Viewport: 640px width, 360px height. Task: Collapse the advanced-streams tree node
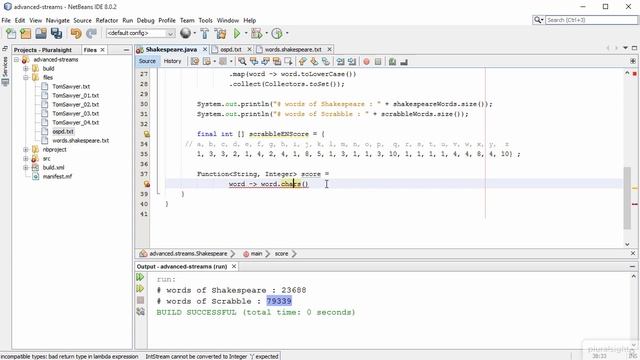[17, 60]
